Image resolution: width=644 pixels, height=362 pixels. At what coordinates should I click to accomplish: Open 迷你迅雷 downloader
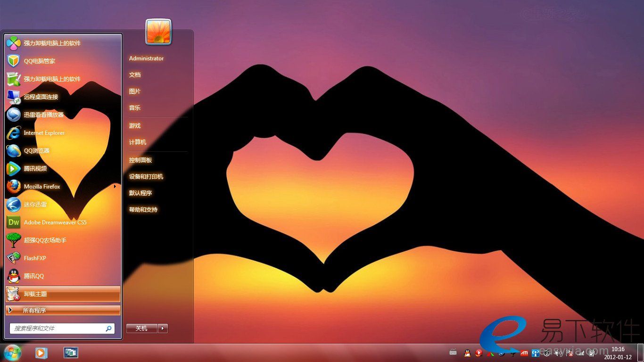[63, 205]
